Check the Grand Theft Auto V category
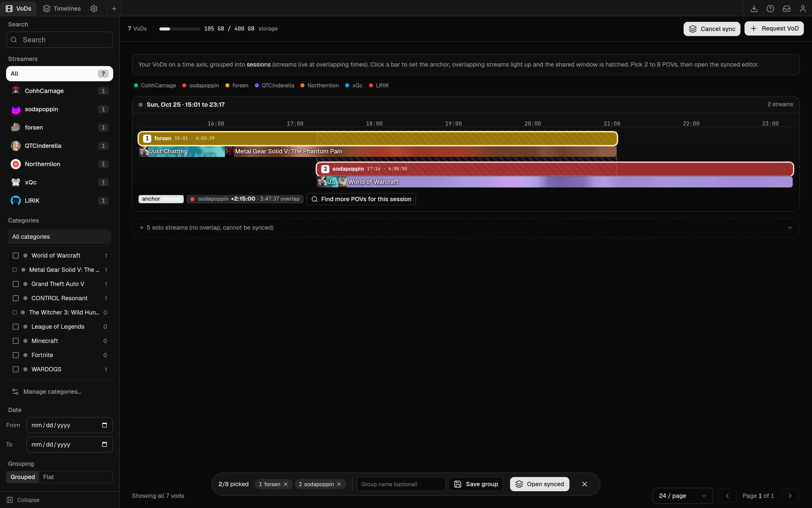812x508 pixels. [x=15, y=284]
